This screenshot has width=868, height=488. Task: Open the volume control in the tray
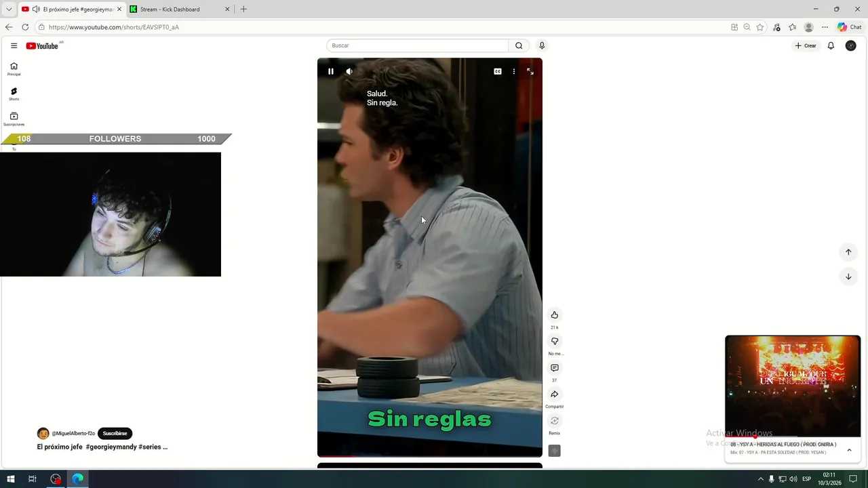pyautogui.click(x=793, y=479)
